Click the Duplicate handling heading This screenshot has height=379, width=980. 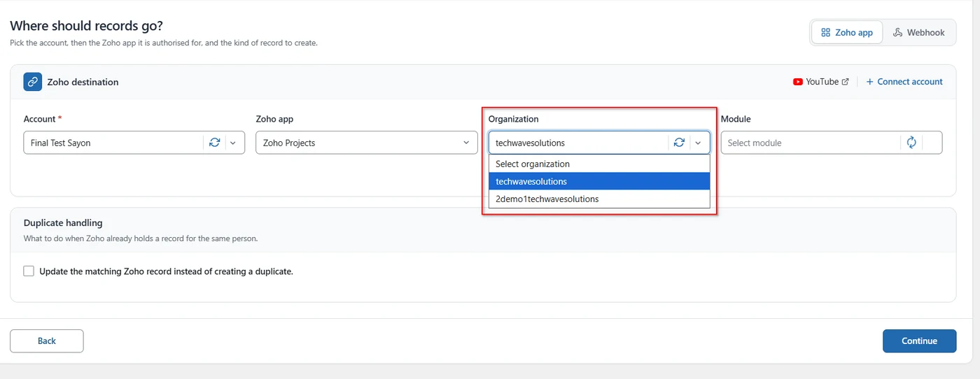(x=63, y=223)
